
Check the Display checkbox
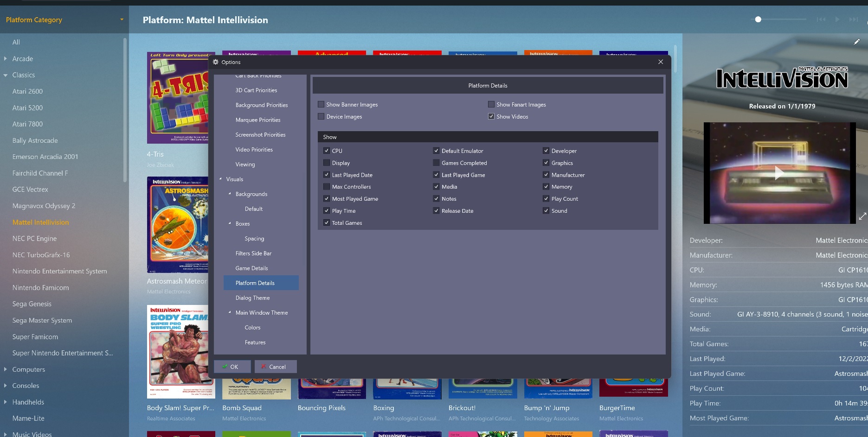pyautogui.click(x=327, y=163)
